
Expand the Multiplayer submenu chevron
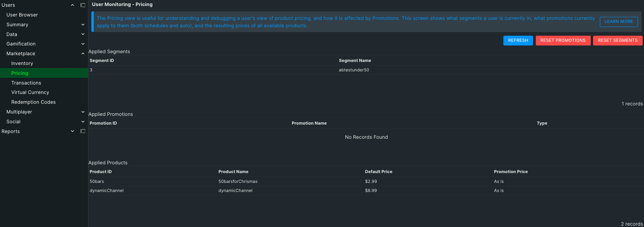point(83,112)
